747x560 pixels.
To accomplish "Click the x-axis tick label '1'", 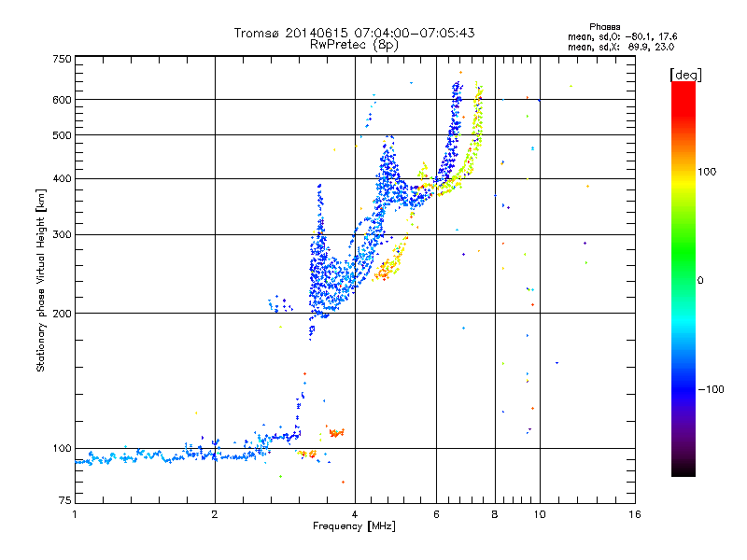I will point(75,514).
